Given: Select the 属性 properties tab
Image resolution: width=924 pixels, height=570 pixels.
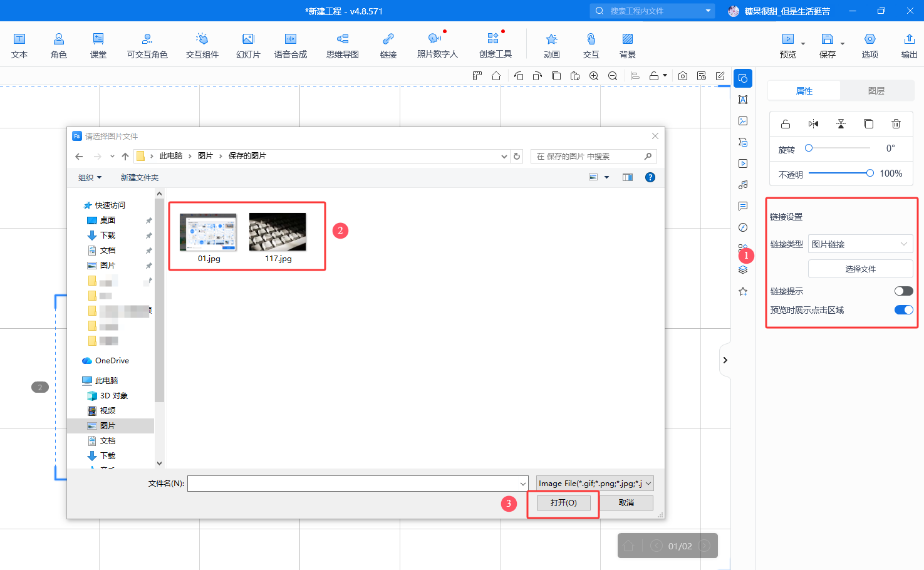Looking at the screenshot, I should (x=804, y=91).
